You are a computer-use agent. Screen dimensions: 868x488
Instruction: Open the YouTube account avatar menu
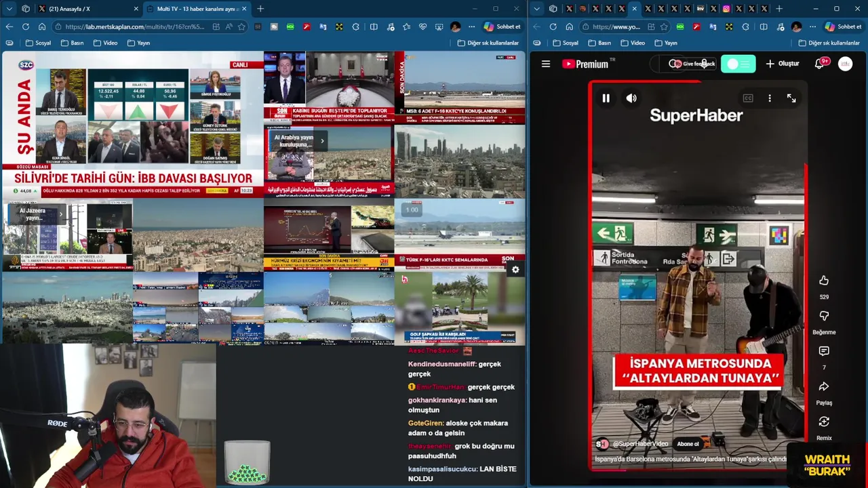pyautogui.click(x=845, y=64)
